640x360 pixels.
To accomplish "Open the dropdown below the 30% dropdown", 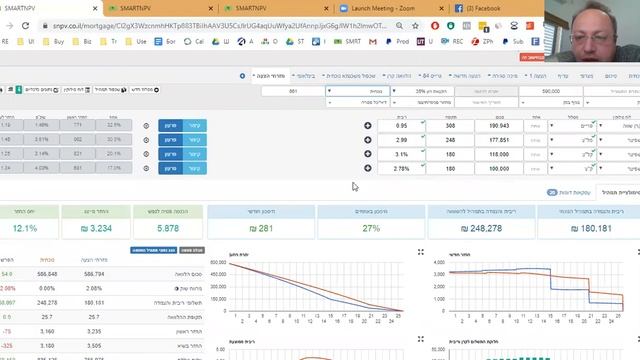I will 422,102.
